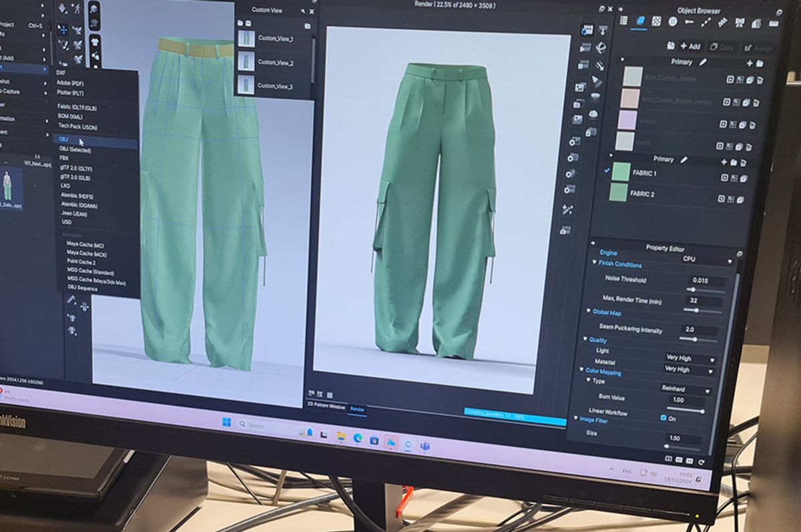Click the first square icon in FABRIC 2 row
Screen dimensions: 801x532
coord(722,199)
